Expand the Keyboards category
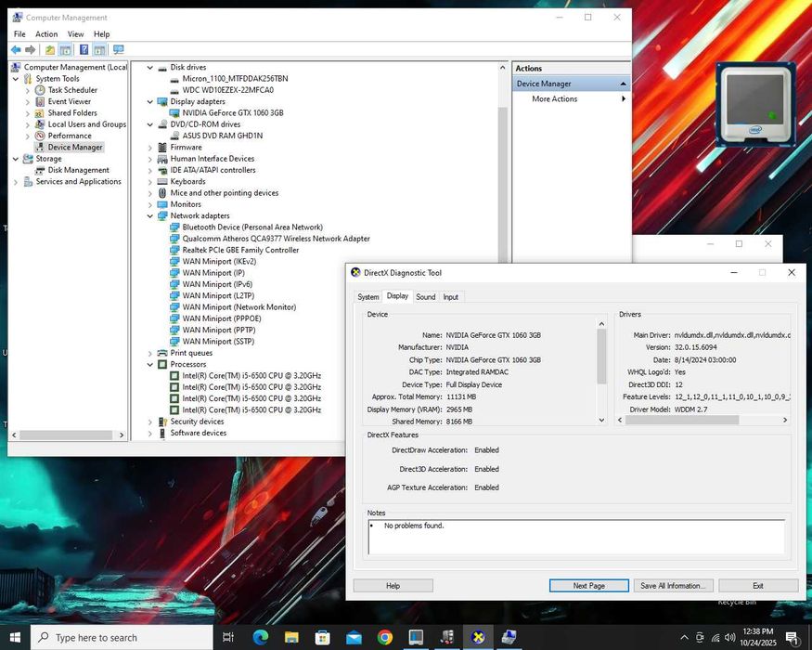This screenshot has width=812, height=650. point(149,181)
